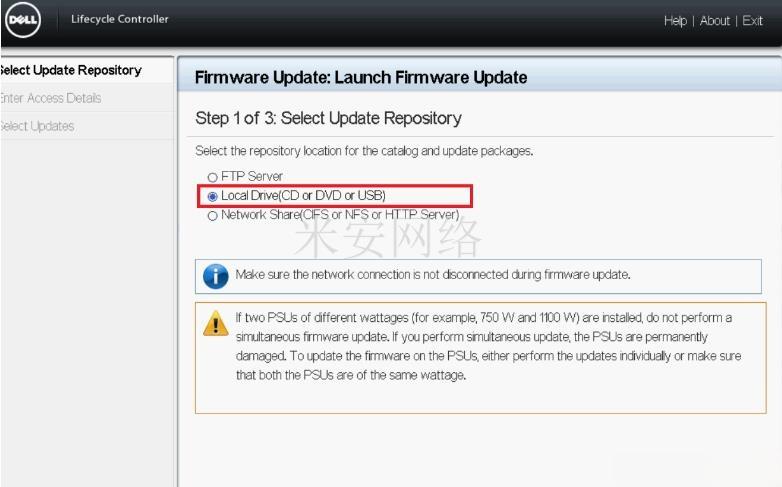Click the PSU wattage warning text

tap(488, 346)
